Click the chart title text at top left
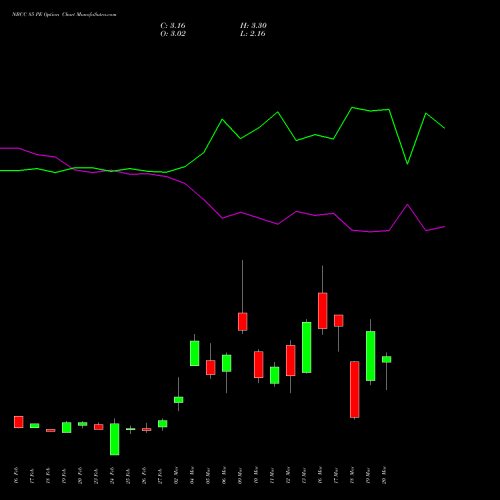 (64, 15)
